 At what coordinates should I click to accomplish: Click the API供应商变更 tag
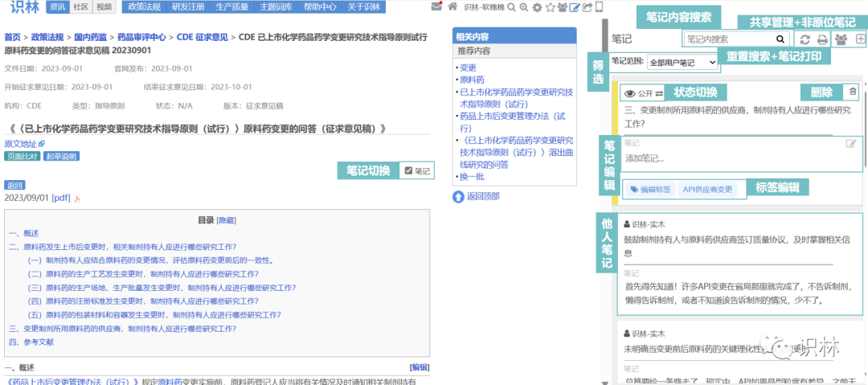(x=707, y=190)
